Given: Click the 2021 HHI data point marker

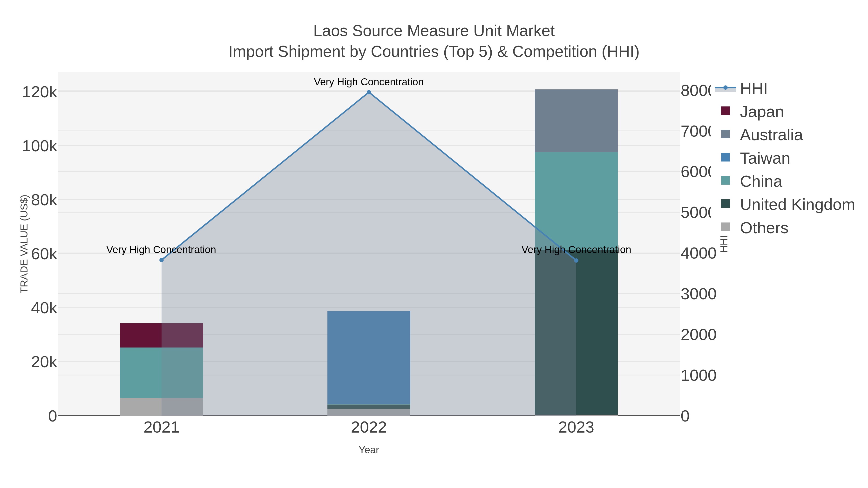Looking at the screenshot, I should (161, 260).
